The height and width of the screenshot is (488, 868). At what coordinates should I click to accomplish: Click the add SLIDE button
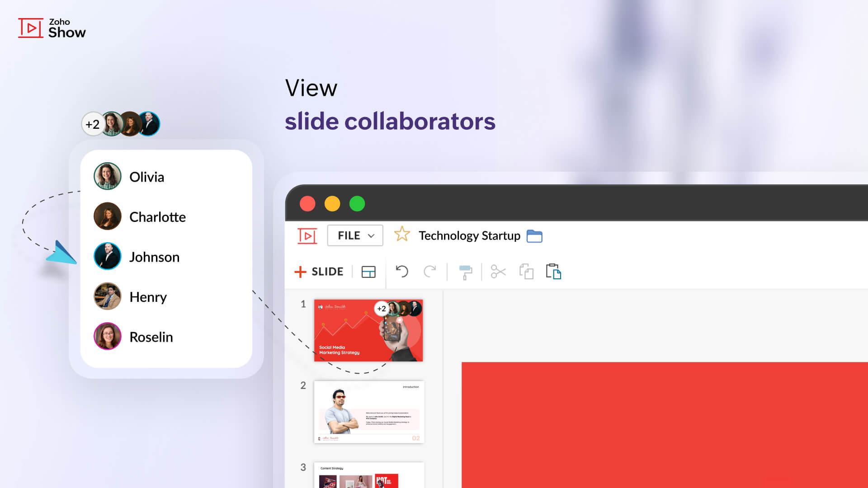click(319, 272)
